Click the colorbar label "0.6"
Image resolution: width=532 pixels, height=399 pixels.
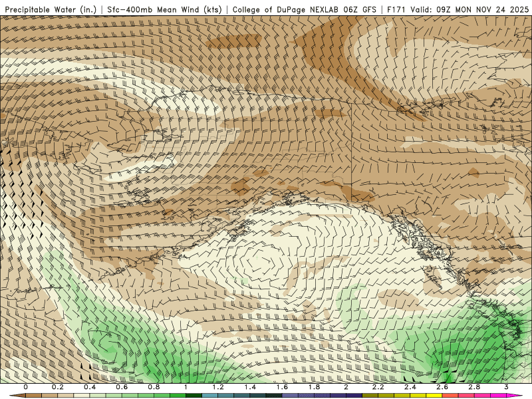click(x=122, y=387)
